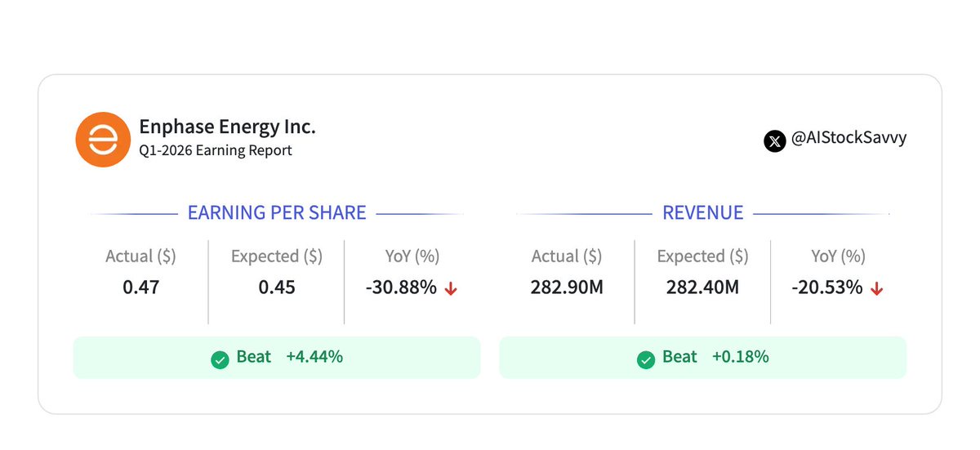Click the revenue expected value 282.40M

702,287
